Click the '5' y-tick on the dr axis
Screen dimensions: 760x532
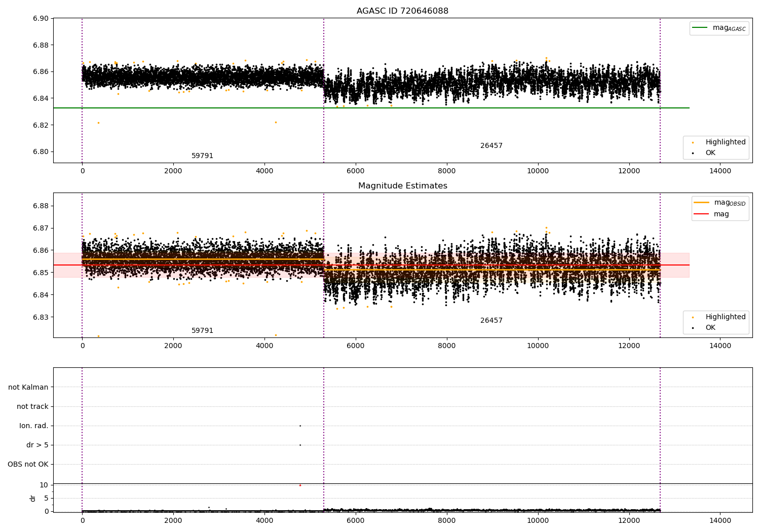46,499
